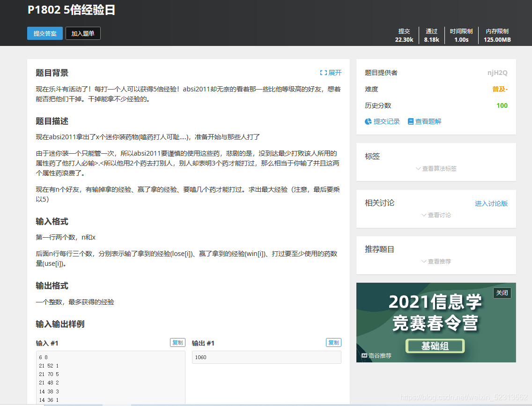Screen dimensions: 532x406
Task: Click the 时间限制 value 1.00s
Action: pyautogui.click(x=461, y=39)
